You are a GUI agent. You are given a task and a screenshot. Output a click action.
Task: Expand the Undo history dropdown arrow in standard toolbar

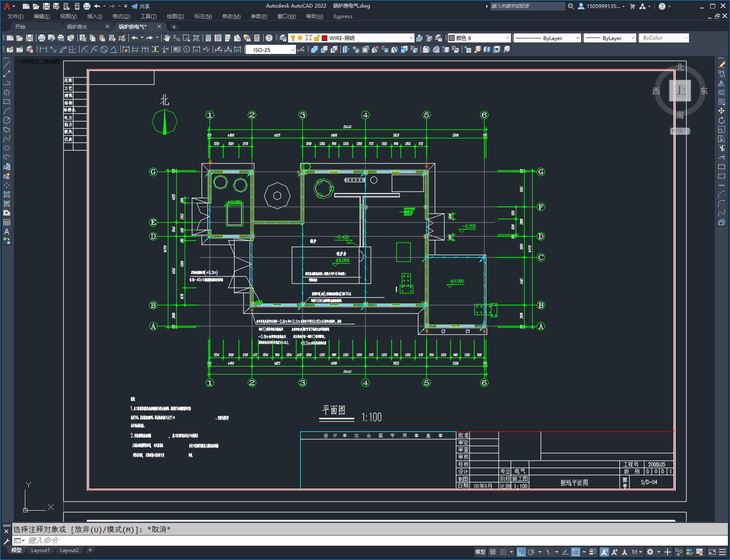click(x=142, y=38)
